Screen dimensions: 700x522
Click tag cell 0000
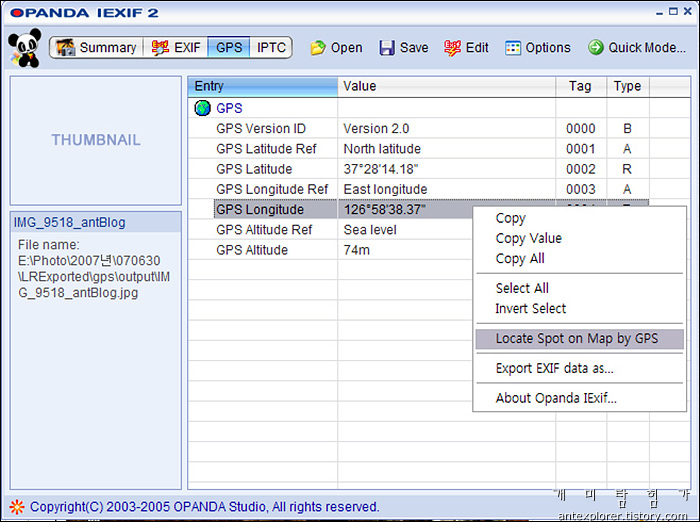pos(581,129)
